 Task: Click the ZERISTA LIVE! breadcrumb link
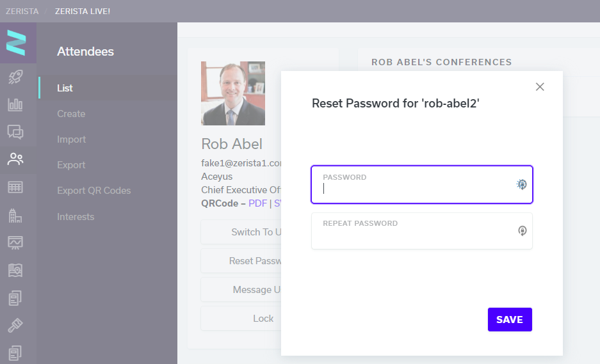point(82,12)
